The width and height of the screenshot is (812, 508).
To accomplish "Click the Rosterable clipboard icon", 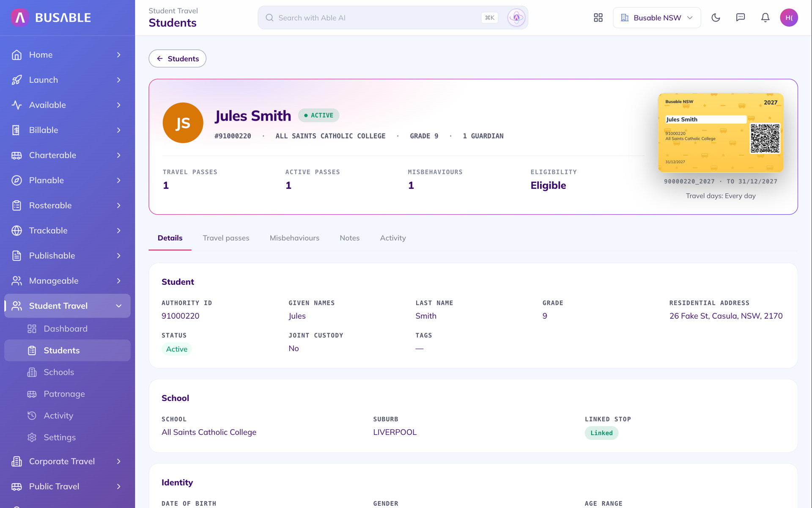I will tap(16, 206).
